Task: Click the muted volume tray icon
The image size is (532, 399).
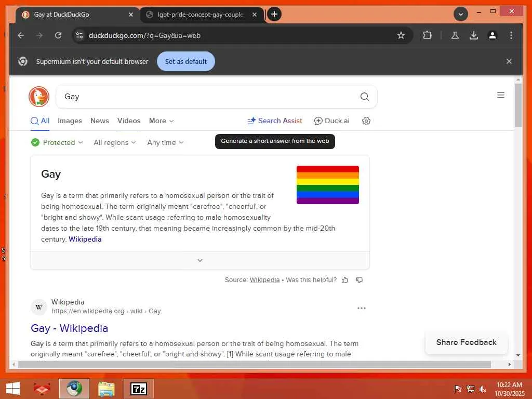Action: pos(483,389)
